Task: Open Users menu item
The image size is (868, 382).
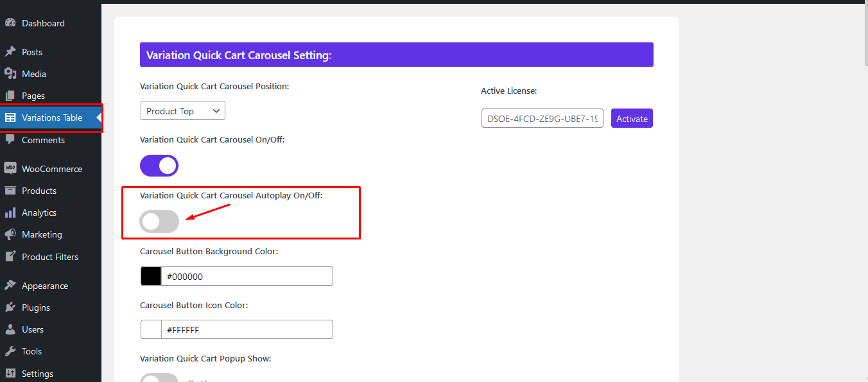Action: point(51,329)
